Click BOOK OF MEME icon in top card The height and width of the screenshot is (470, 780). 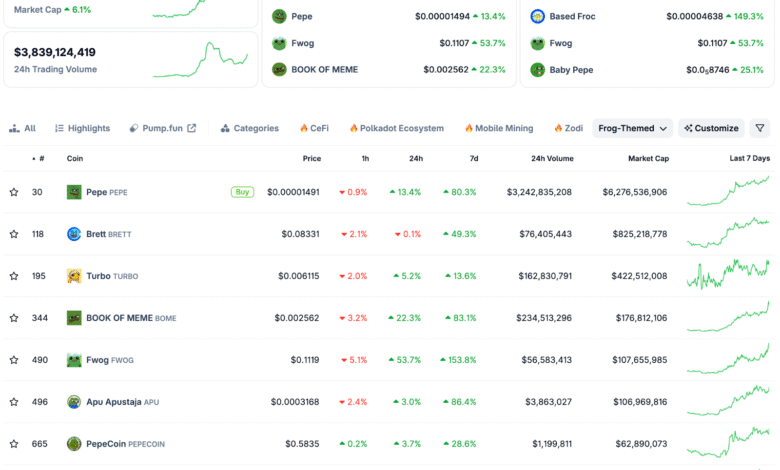279,70
